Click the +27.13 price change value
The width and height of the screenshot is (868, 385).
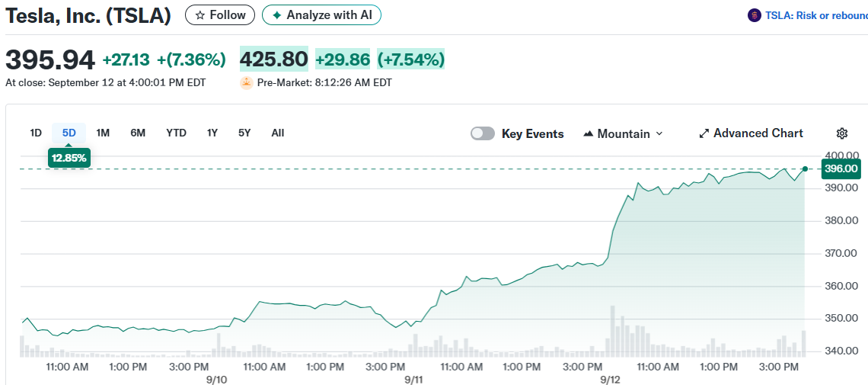126,59
